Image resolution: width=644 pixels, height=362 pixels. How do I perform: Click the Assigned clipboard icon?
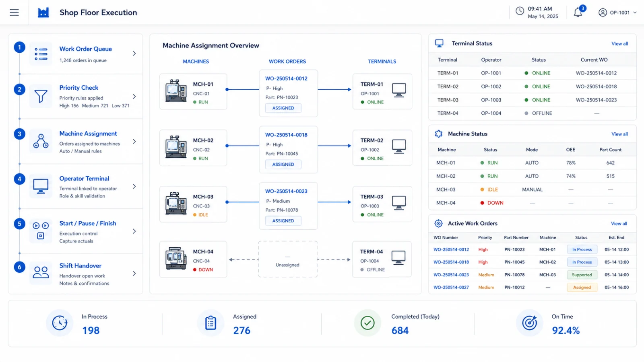(x=211, y=323)
